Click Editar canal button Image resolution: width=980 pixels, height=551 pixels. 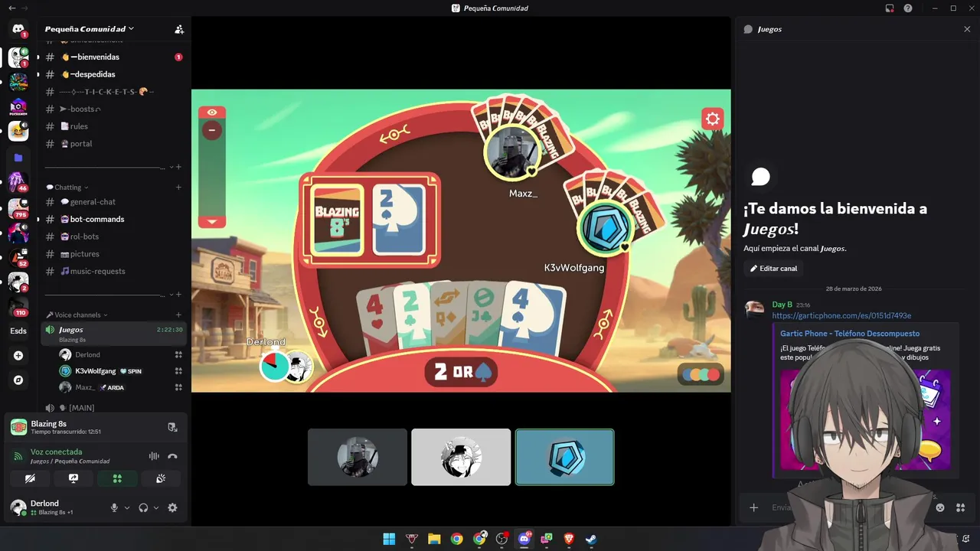coord(773,269)
